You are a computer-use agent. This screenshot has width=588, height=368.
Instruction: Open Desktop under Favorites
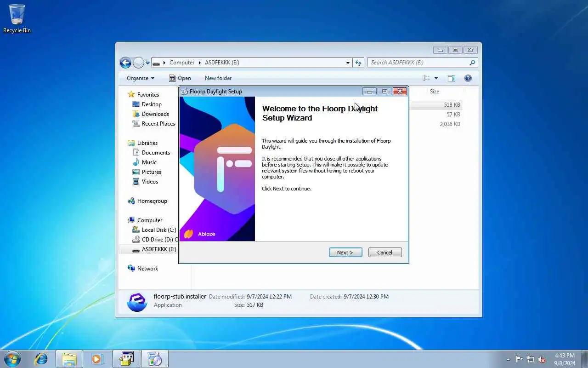(152, 104)
